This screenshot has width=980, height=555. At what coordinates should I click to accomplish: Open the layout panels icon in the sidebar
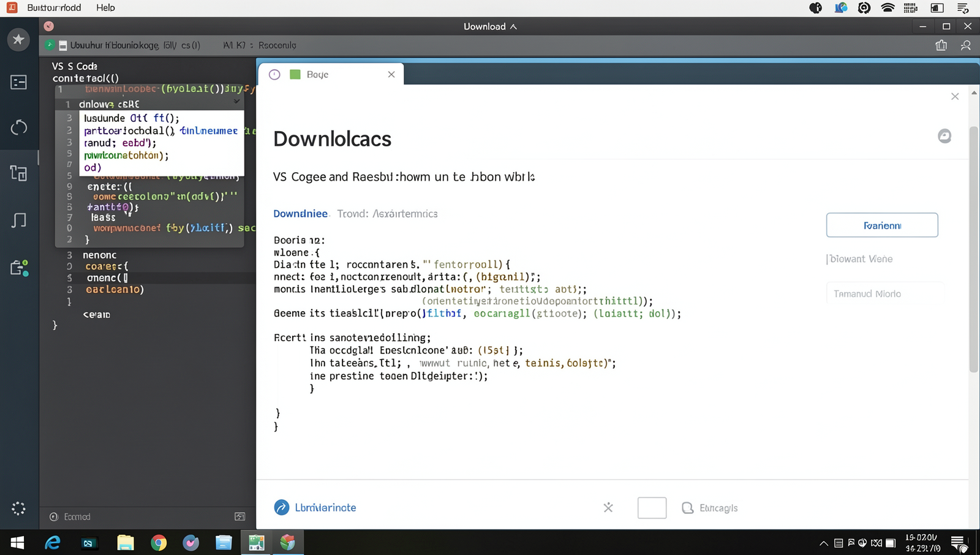18,173
